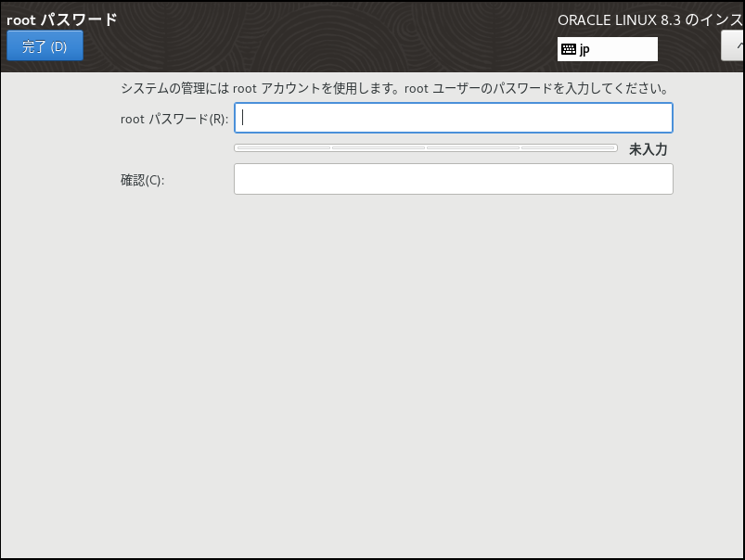Click the keyboard icon in the header
This screenshot has height=560, width=745.
tap(569, 49)
